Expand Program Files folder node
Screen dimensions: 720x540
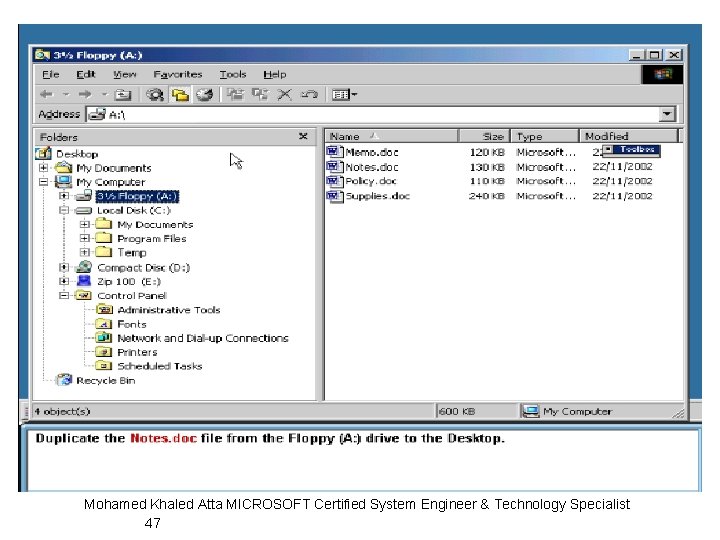click(x=84, y=238)
